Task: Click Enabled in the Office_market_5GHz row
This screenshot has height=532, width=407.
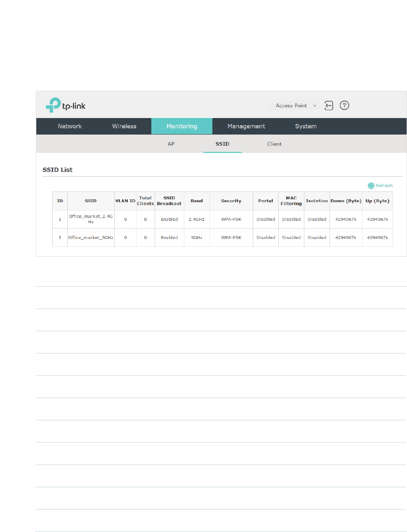Action: [x=169, y=238]
